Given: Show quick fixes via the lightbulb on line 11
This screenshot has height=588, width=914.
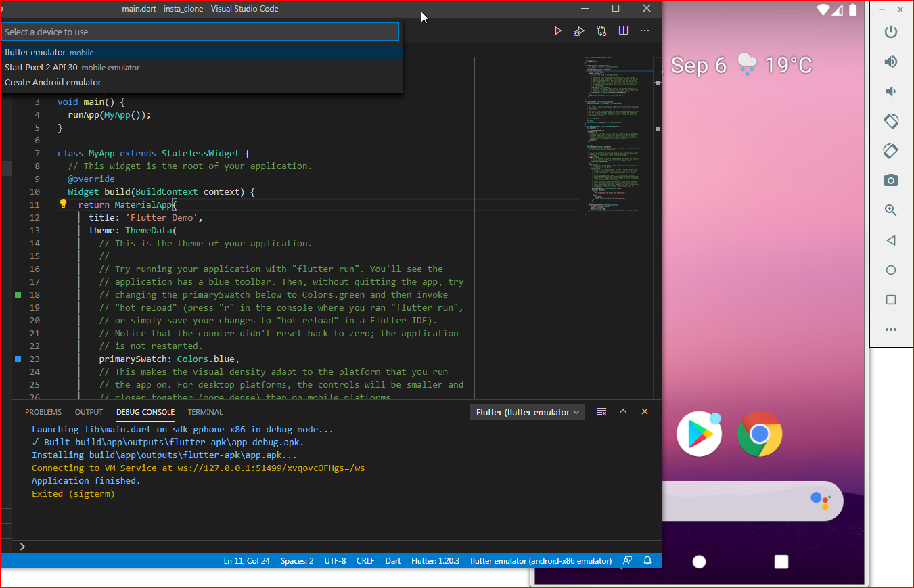Looking at the screenshot, I should pos(64,204).
